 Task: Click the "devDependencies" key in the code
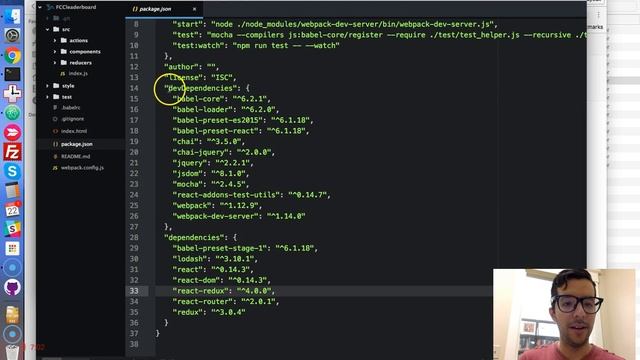(201, 88)
